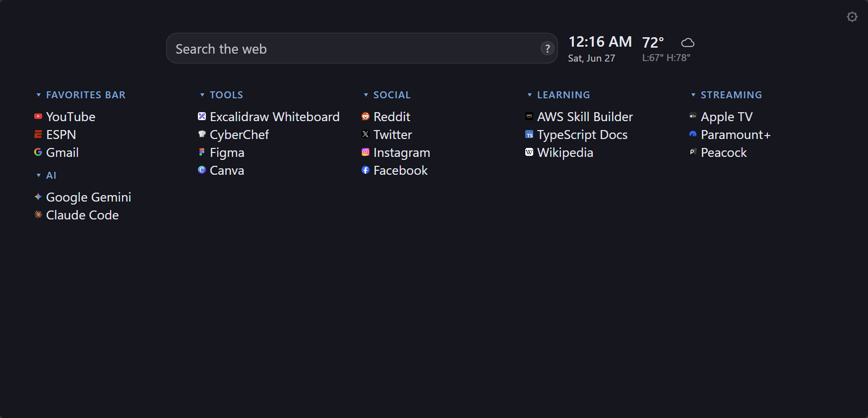Click the Twitter X icon
Screen dimensions: 868x418
tap(366, 134)
